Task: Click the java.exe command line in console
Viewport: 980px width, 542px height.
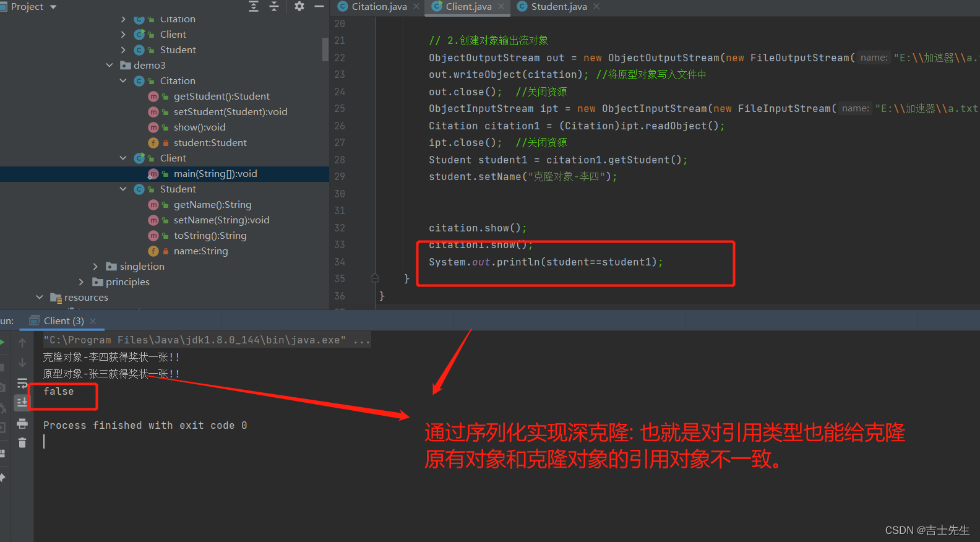Action: tap(207, 340)
